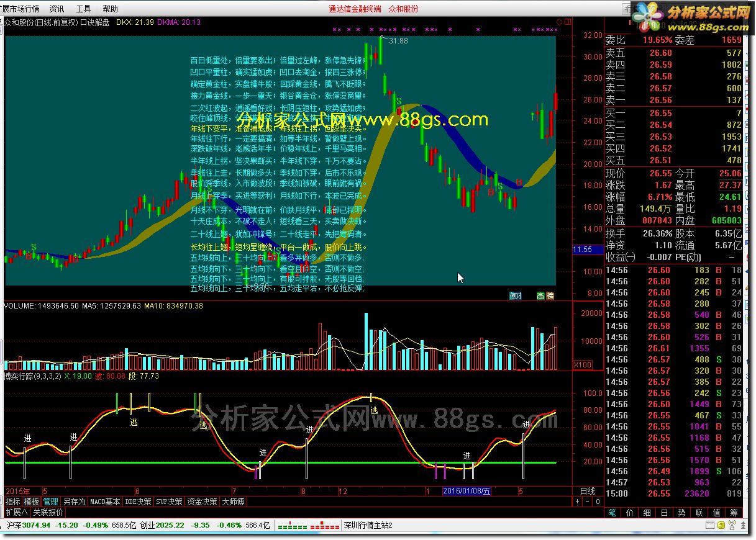Click the diamond icon above the price axis
Image resolution: width=756 pixels, height=540 pixels.
tap(559, 22)
